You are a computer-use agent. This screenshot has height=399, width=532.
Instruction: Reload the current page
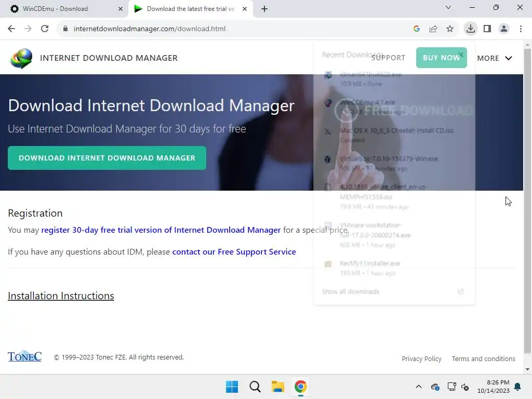coord(45,29)
